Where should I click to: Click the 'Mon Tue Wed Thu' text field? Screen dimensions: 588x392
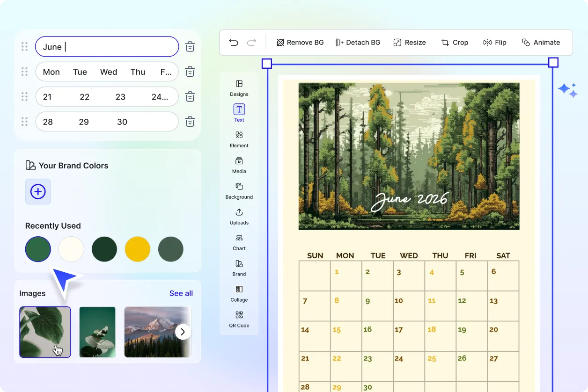click(x=107, y=72)
